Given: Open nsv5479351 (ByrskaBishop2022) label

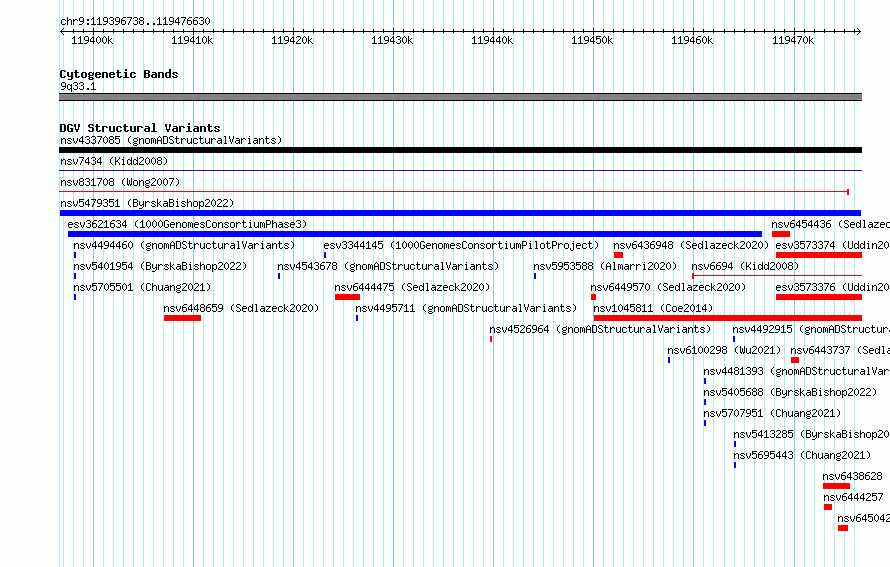Looking at the screenshot, I should (147, 203).
